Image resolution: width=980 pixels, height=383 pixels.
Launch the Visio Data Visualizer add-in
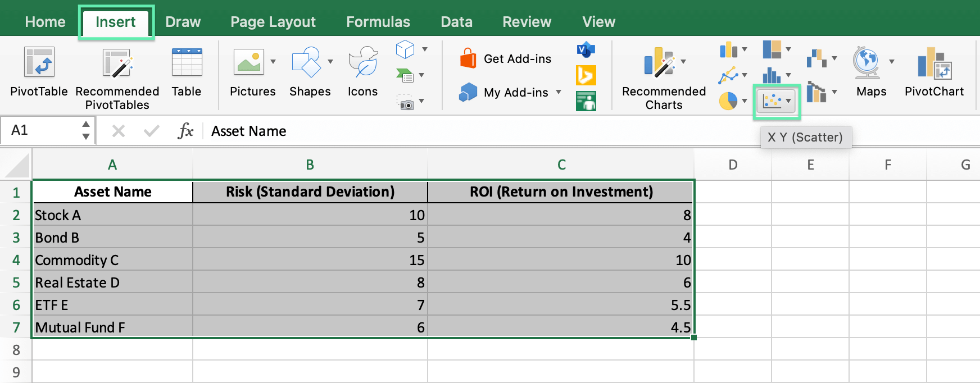pos(586,50)
